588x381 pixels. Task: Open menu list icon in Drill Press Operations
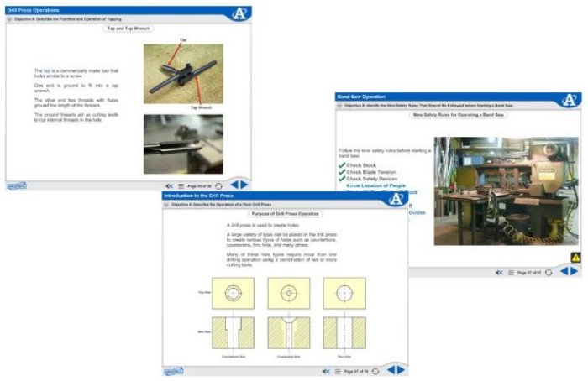181,185
